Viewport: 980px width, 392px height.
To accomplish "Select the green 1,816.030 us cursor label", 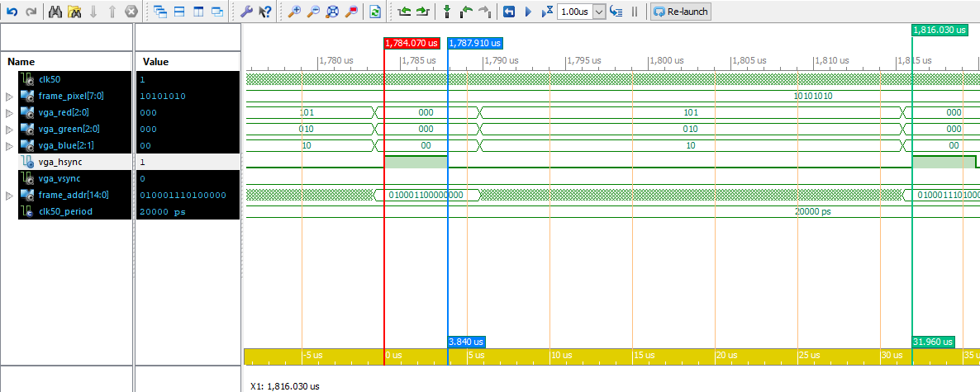I will (940, 30).
